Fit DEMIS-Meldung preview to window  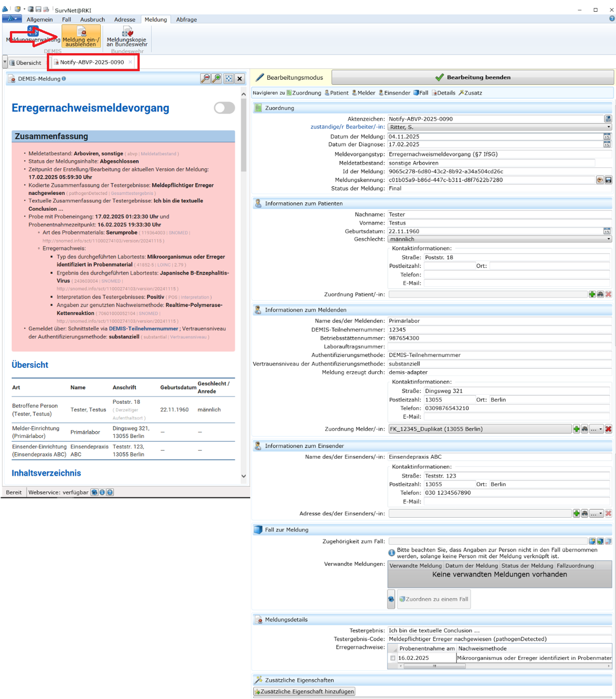[229, 78]
